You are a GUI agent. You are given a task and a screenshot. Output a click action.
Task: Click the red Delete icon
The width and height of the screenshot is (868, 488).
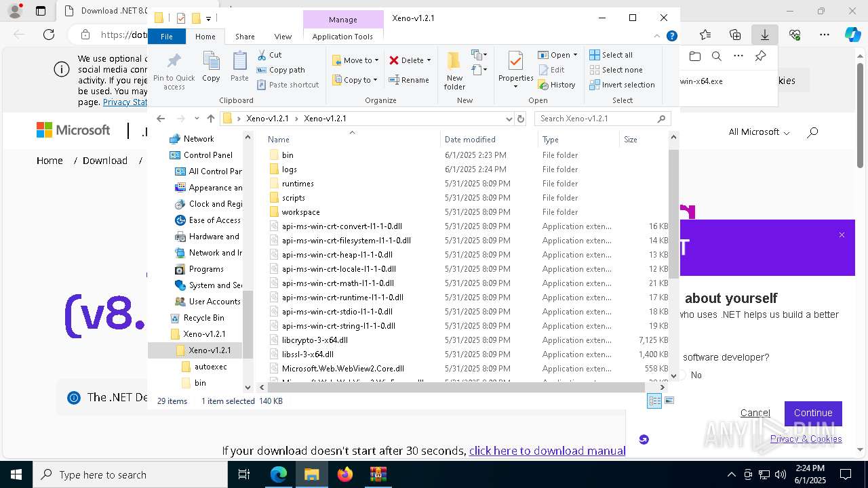[x=393, y=60]
